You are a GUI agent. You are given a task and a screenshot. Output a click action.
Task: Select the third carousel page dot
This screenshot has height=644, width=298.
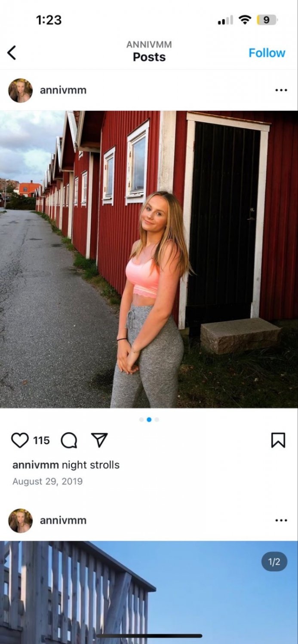157,419
